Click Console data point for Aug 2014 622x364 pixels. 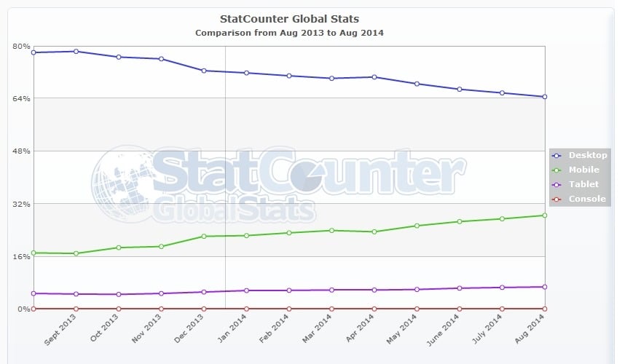(x=544, y=309)
